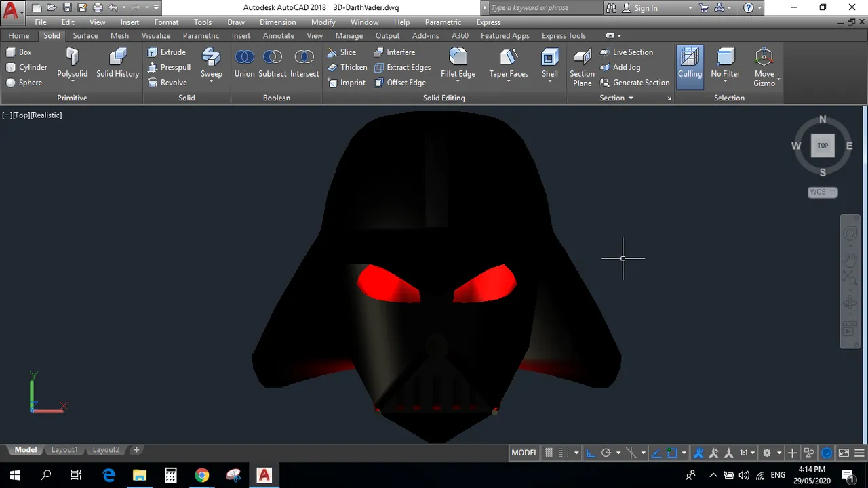Open File Explorer from the taskbar
868x488 pixels.
[139, 475]
